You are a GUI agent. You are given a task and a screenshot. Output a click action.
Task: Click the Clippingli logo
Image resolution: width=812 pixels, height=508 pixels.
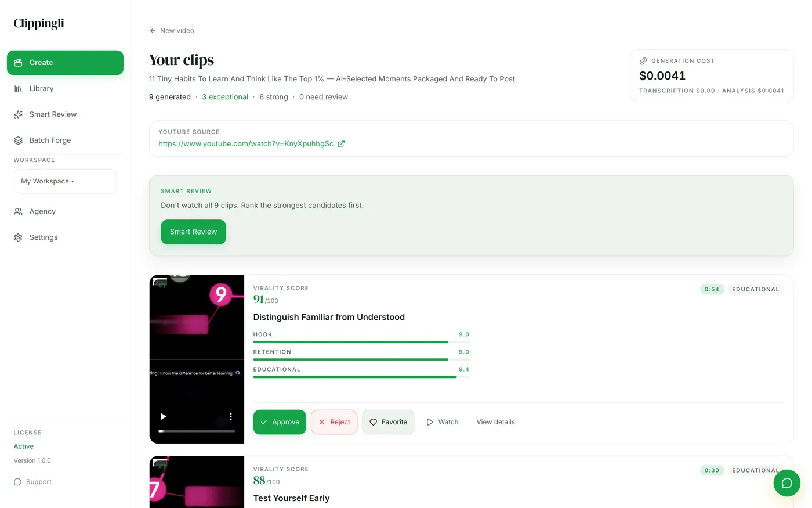39,23
